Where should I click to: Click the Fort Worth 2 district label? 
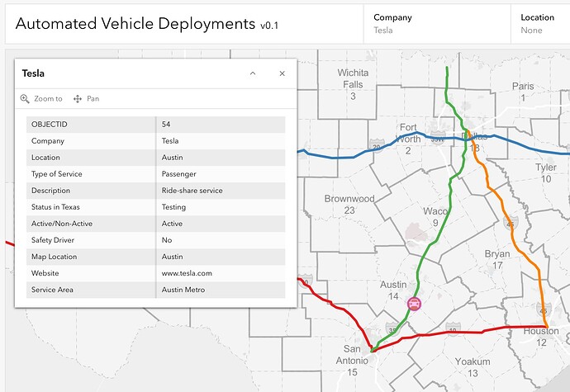408,139
